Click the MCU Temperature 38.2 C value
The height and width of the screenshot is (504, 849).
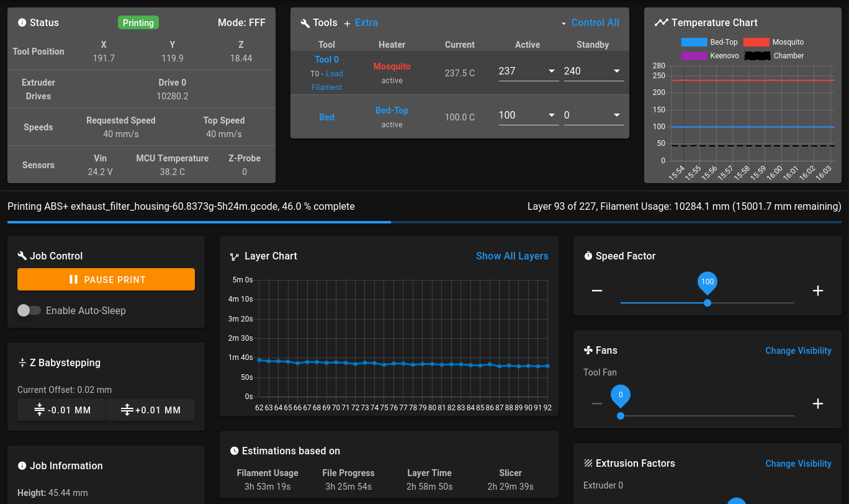click(x=173, y=172)
